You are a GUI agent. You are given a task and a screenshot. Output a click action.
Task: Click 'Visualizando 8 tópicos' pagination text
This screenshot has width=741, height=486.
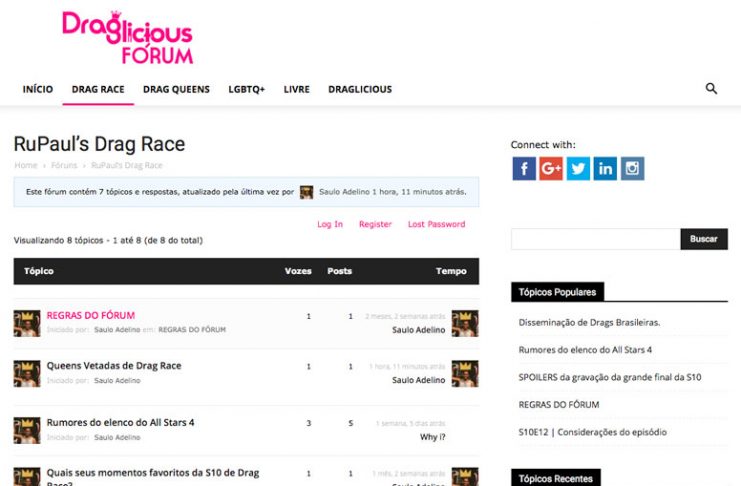point(108,240)
